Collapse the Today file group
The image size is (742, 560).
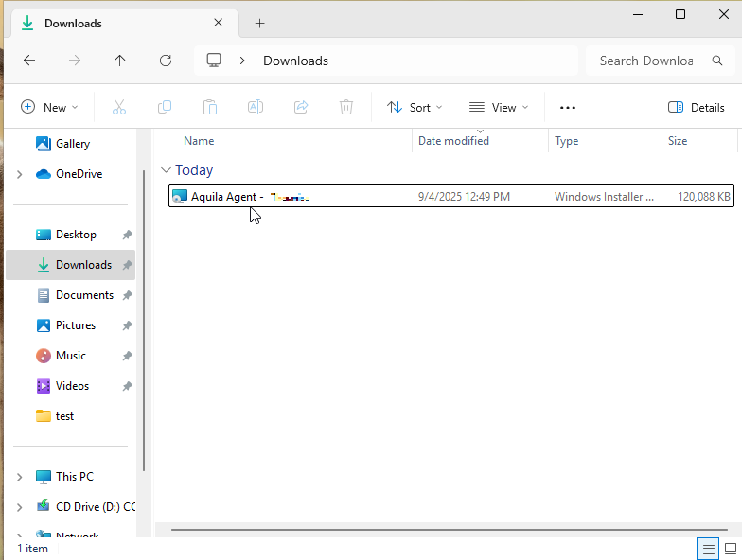(x=167, y=170)
